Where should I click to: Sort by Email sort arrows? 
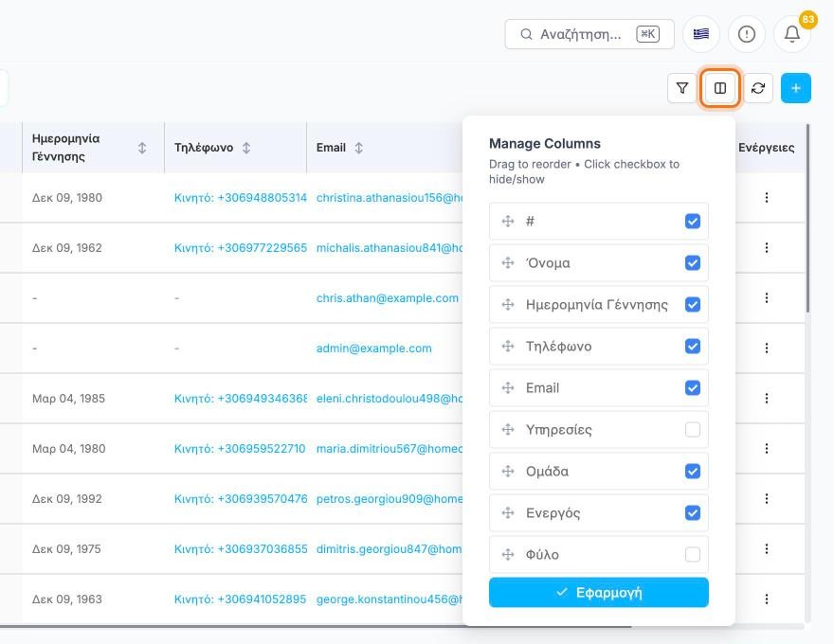click(359, 148)
